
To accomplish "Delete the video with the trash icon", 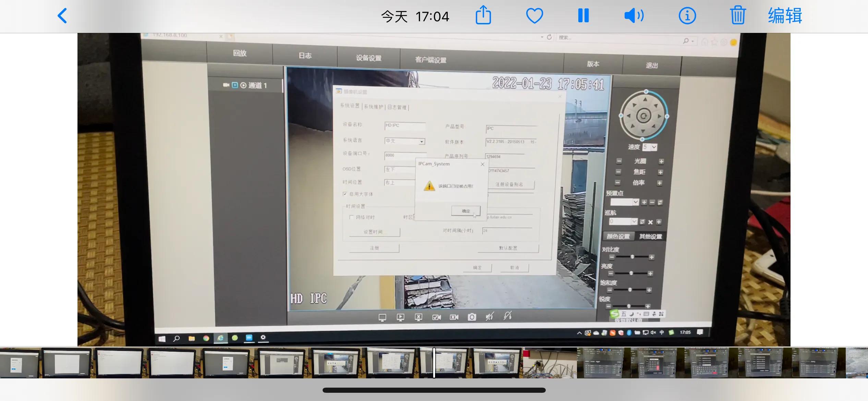I will pyautogui.click(x=737, y=16).
